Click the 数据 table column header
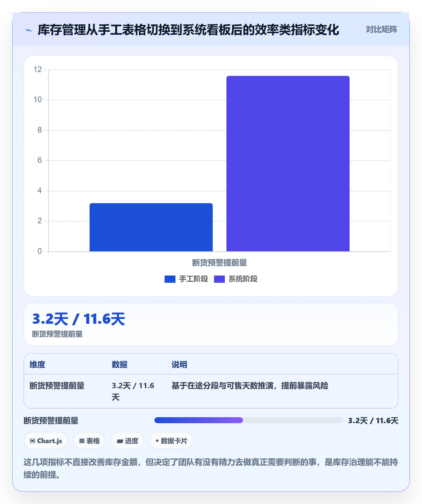422x504 pixels. [119, 364]
